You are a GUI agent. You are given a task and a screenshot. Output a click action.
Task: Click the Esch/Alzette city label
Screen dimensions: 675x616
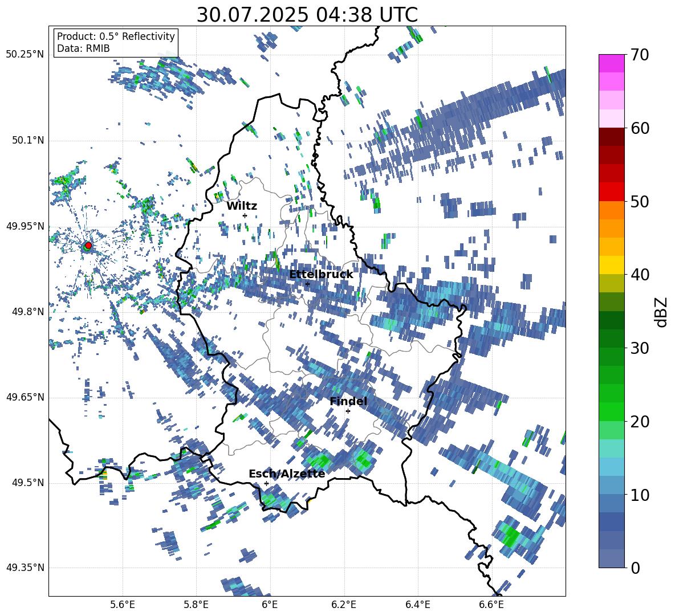click(287, 474)
